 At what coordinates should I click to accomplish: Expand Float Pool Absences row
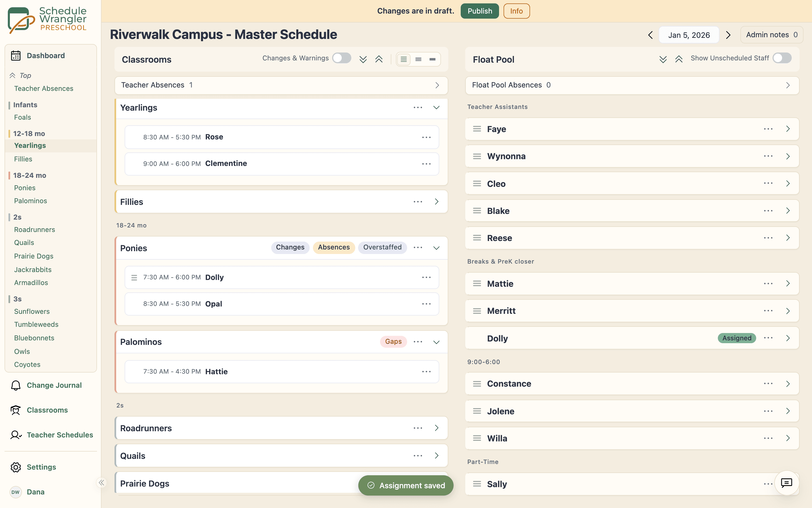[632, 85]
